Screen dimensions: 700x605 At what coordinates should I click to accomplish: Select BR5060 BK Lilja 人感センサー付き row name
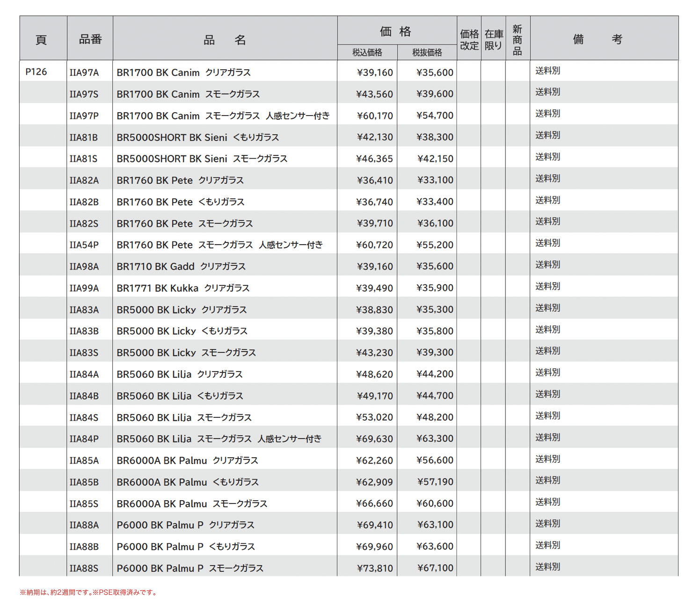point(219,438)
